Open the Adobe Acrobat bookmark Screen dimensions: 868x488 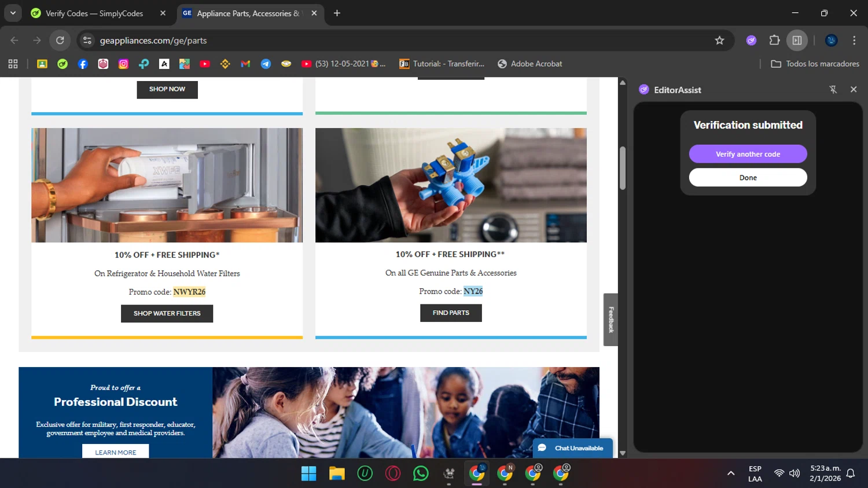point(530,64)
